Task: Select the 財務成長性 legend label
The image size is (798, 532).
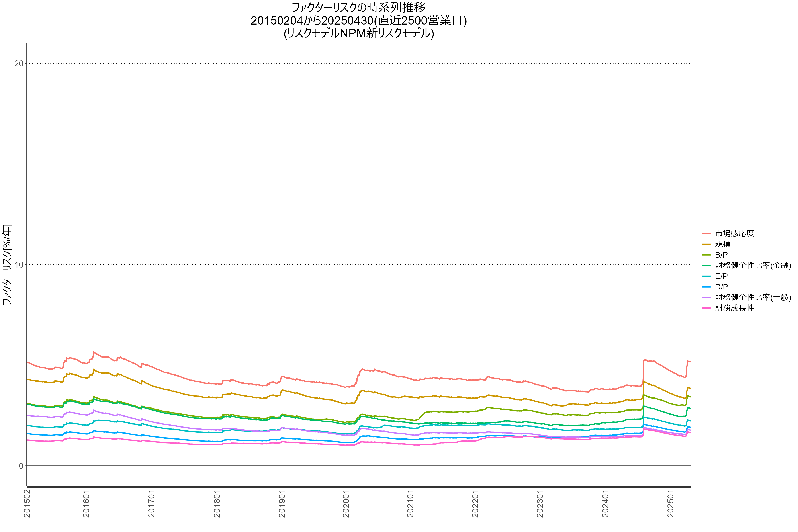Action: pyautogui.click(x=735, y=308)
